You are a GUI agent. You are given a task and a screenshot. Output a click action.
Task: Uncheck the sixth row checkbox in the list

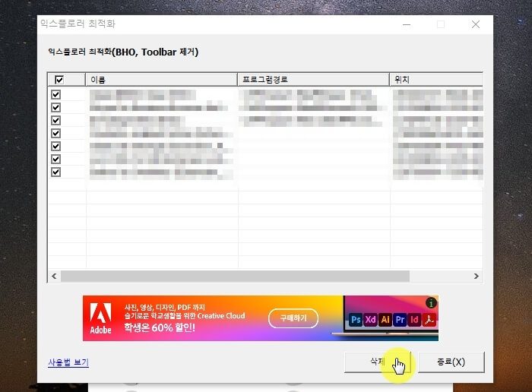[56, 159]
